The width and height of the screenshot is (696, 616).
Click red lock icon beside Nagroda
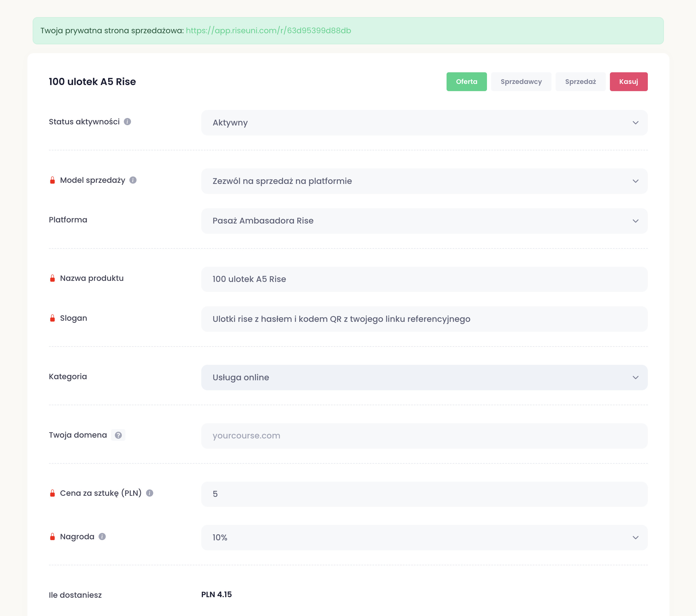pyautogui.click(x=52, y=537)
